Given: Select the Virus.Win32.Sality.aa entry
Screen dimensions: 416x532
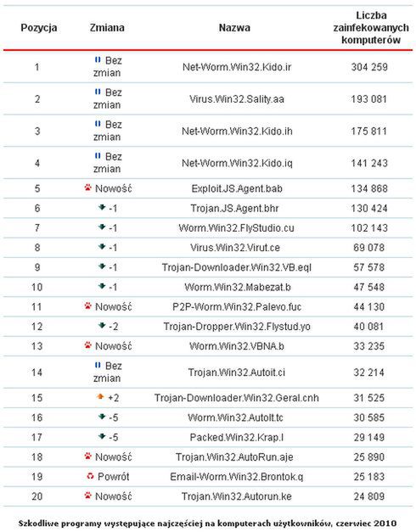Looking at the screenshot, I should click(237, 99).
